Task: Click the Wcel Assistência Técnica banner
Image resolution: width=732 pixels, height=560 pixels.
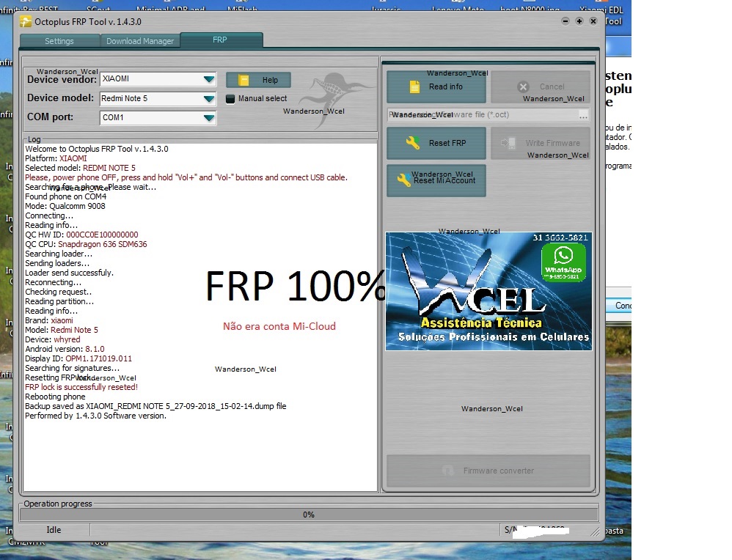Action: (488, 291)
